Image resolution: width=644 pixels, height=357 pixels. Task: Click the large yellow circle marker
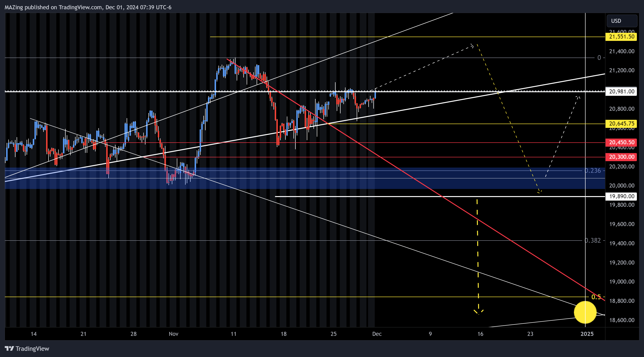[585, 312]
